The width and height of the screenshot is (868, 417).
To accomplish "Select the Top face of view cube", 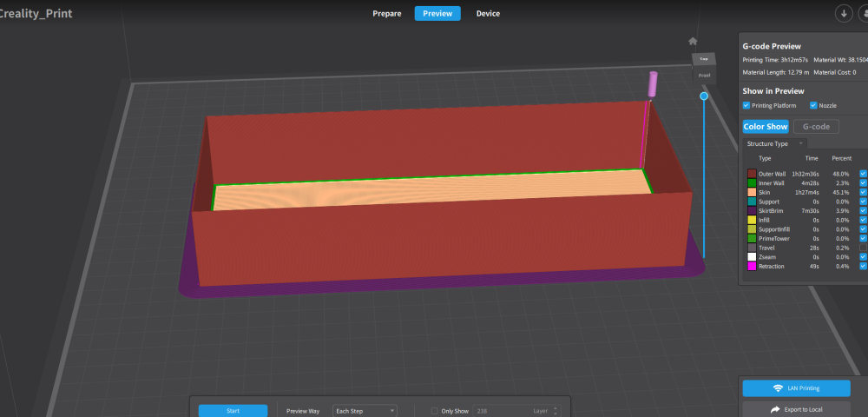I will [704, 59].
